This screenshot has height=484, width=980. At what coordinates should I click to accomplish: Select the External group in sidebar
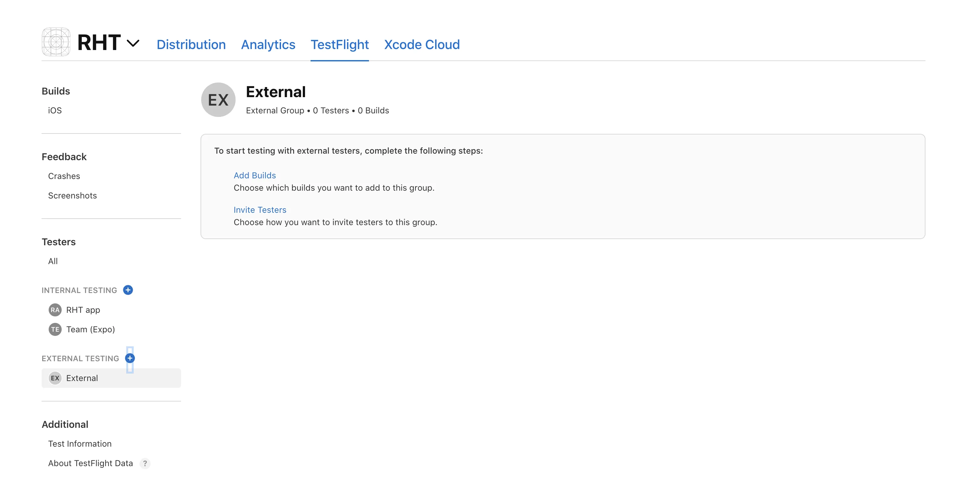point(111,378)
